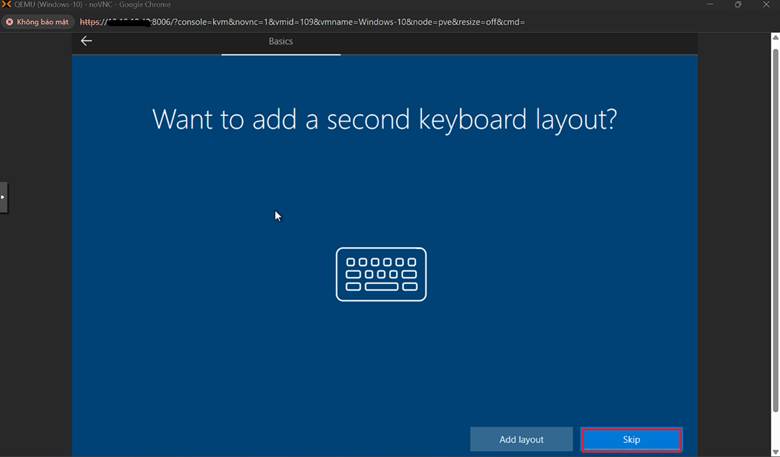The width and height of the screenshot is (780, 457).
Task: Click the Proxmox icon in title bar
Action: point(6,5)
